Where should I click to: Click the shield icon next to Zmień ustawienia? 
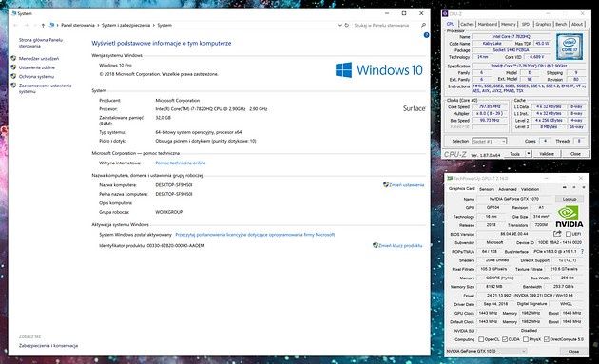point(385,184)
